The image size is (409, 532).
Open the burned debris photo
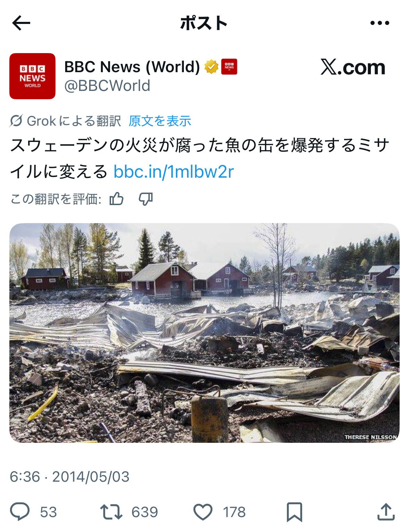tap(204, 333)
